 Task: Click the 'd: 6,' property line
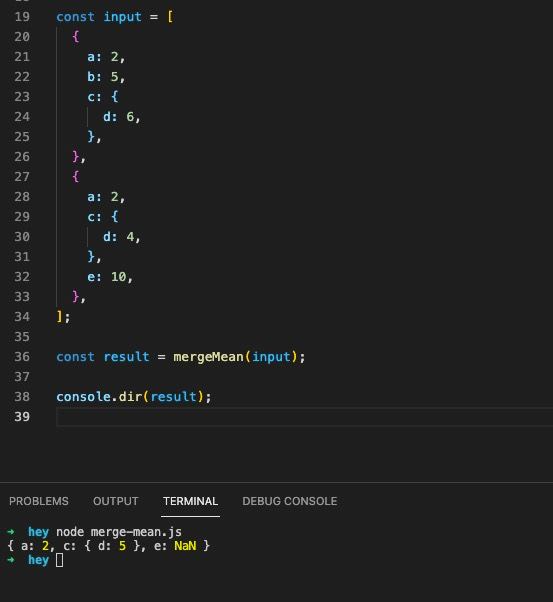(x=122, y=117)
